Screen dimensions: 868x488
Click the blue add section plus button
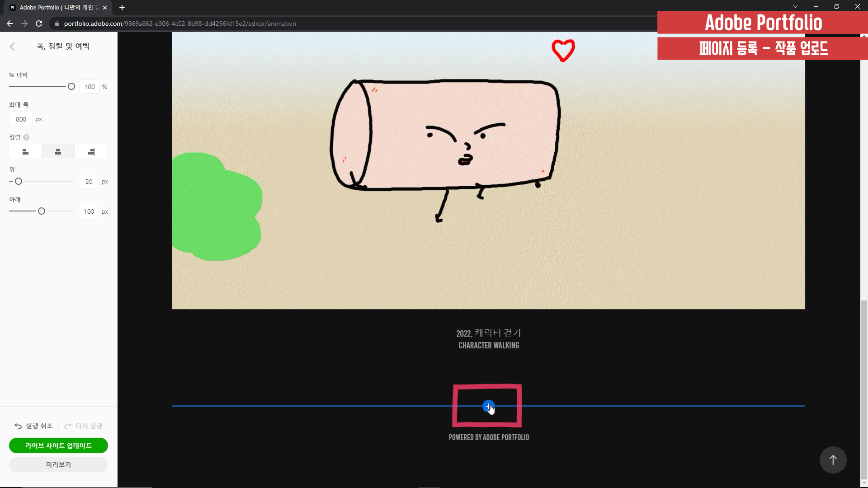tap(488, 406)
